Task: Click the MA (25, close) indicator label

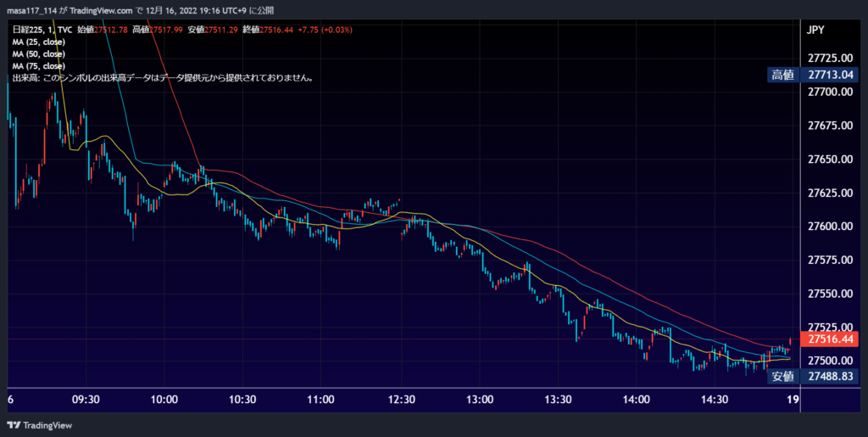Action: point(38,42)
